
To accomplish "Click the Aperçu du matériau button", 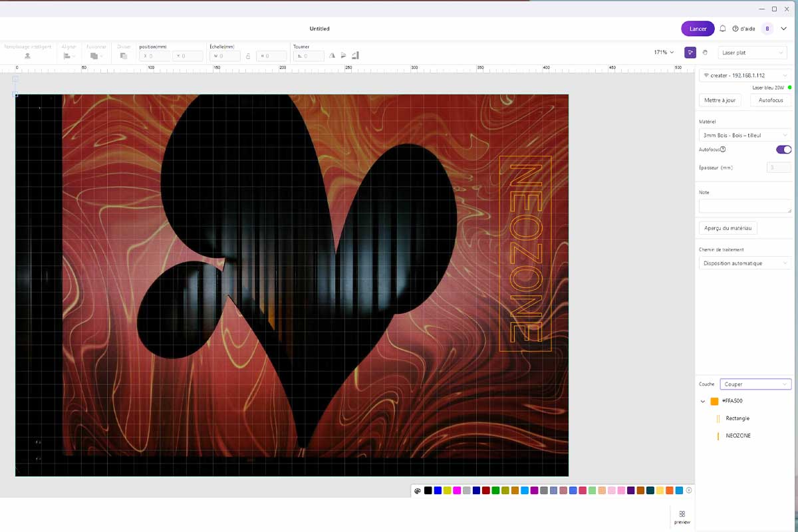I will [728, 228].
